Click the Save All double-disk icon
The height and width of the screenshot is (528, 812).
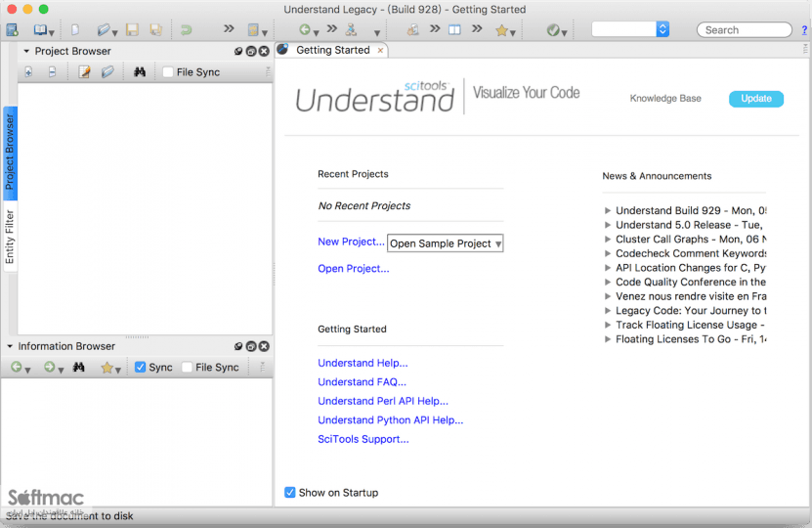156,30
